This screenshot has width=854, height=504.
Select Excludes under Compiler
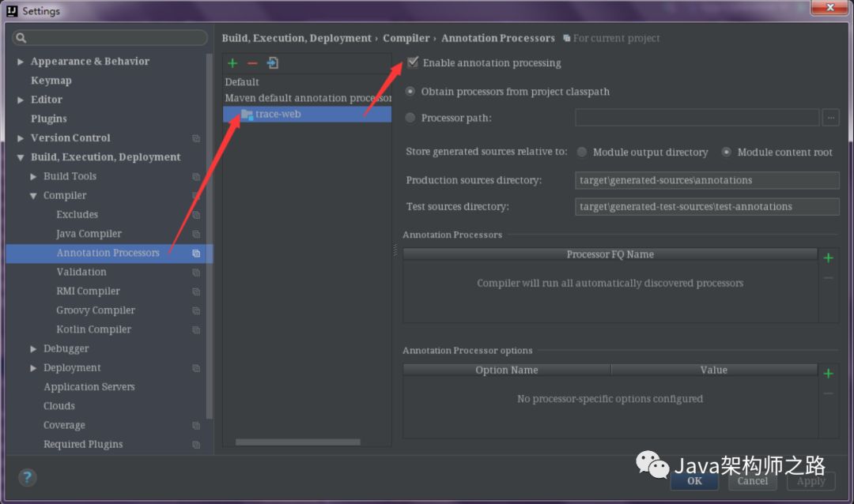77,214
